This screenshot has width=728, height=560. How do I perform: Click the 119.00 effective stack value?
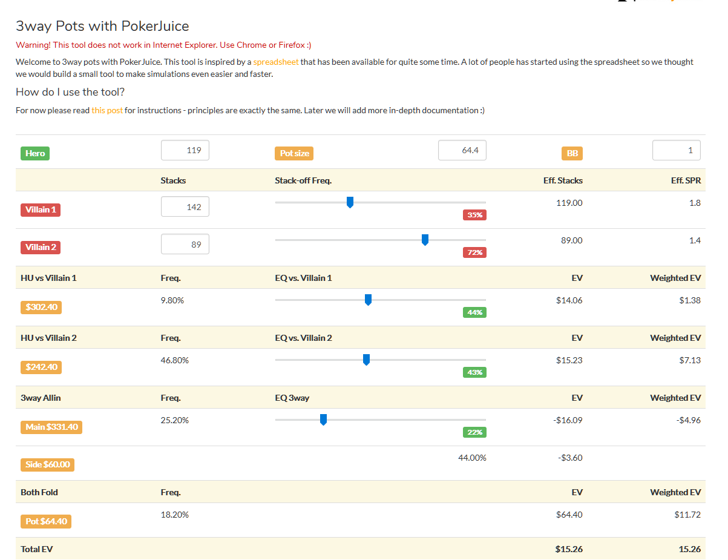tap(569, 202)
